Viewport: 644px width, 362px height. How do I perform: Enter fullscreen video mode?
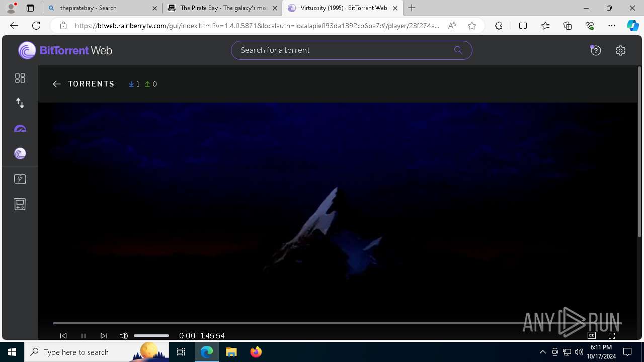tap(612, 335)
